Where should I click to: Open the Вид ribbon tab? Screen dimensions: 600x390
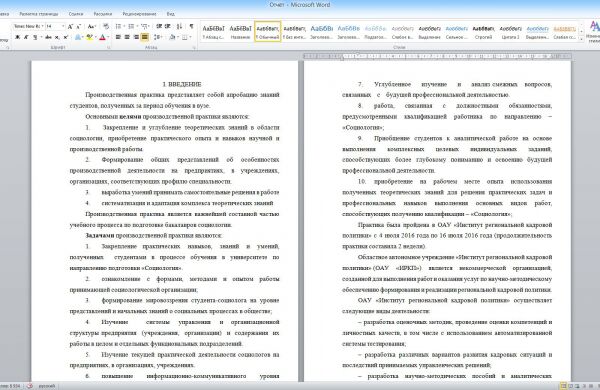tap(171, 14)
